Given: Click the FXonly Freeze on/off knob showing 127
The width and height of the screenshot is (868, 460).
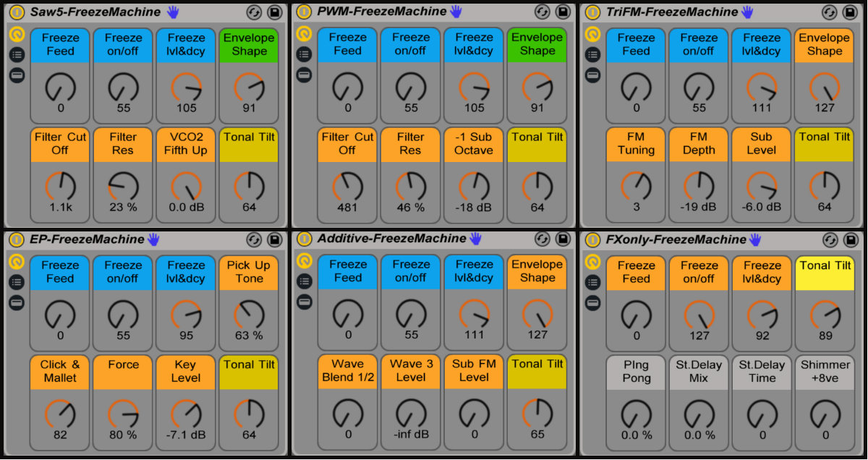Looking at the screenshot, I should [x=699, y=315].
